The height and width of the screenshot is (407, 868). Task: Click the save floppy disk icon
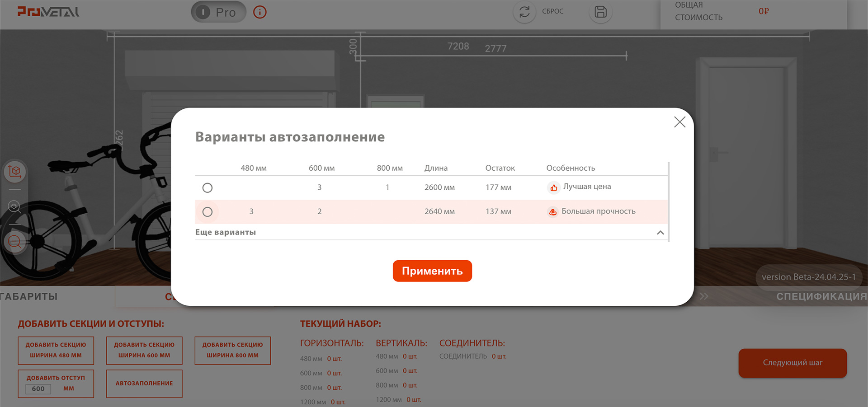click(x=600, y=12)
